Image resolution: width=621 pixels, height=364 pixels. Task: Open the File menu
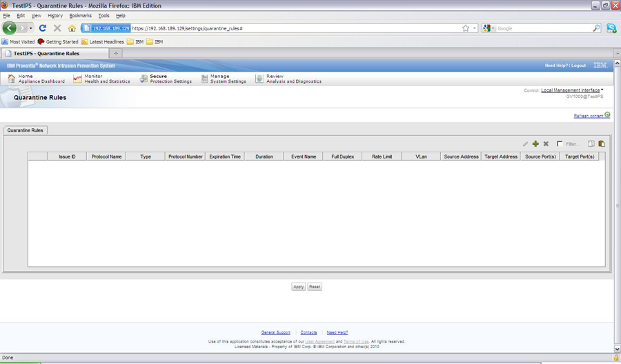pos(6,15)
